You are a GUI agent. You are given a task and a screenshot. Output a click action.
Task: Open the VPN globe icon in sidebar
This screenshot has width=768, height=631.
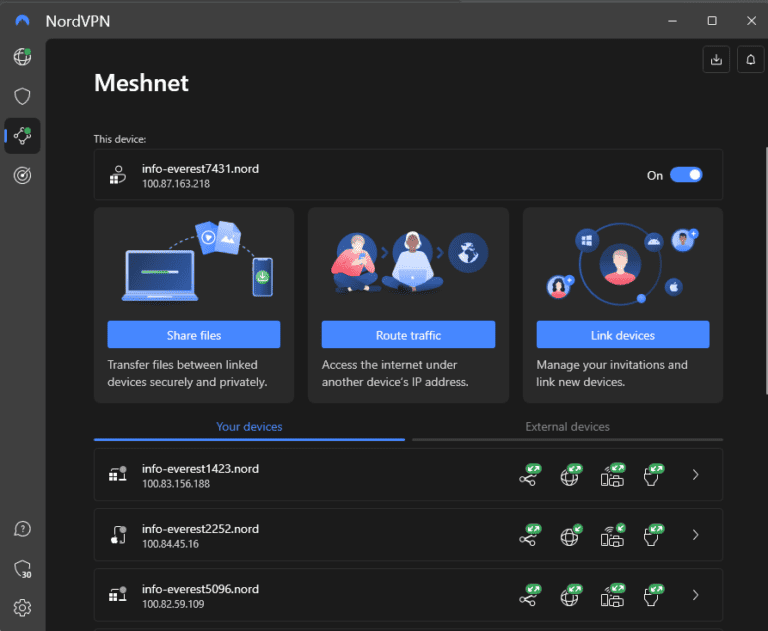(22, 57)
